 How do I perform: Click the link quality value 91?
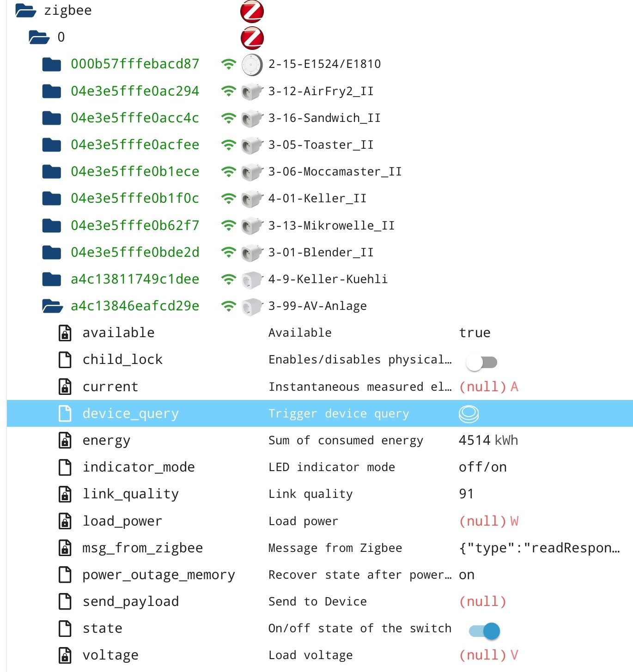pos(466,494)
